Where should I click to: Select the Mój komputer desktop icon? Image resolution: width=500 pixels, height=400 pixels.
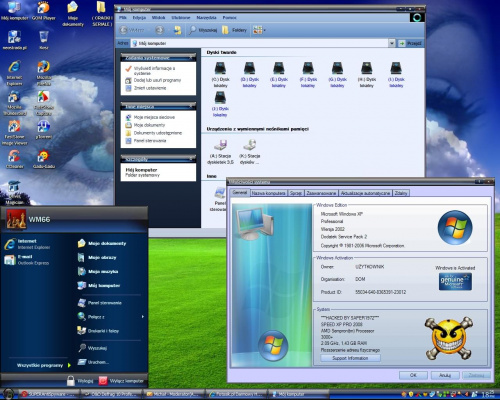pos(14,11)
